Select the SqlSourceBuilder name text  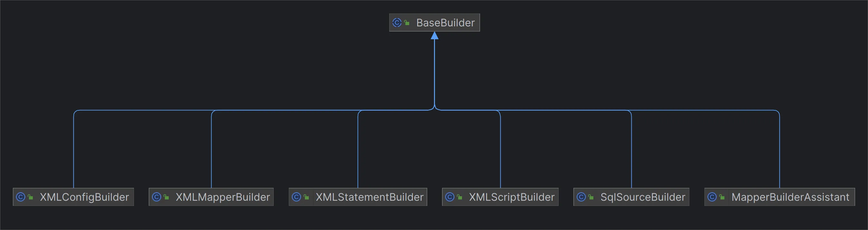[643, 197]
